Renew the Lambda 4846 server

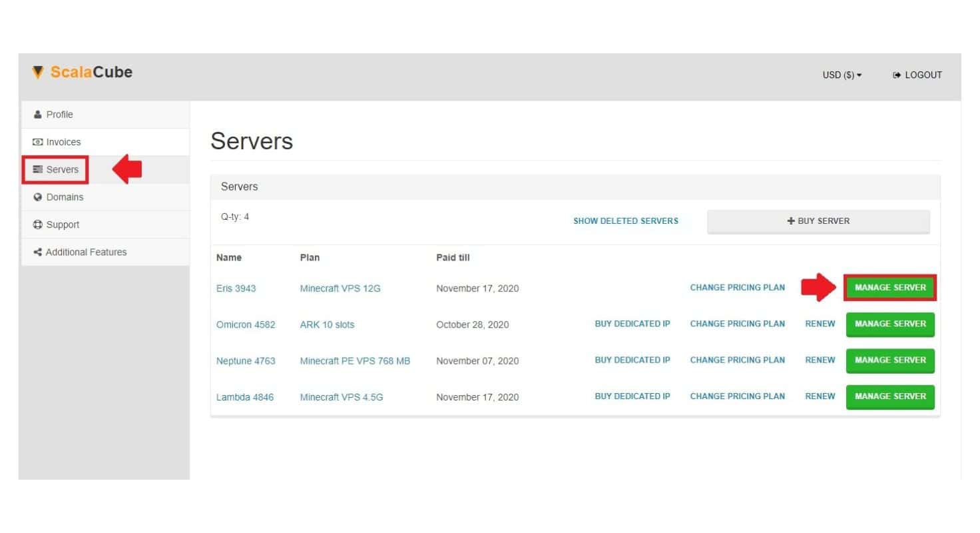820,396
